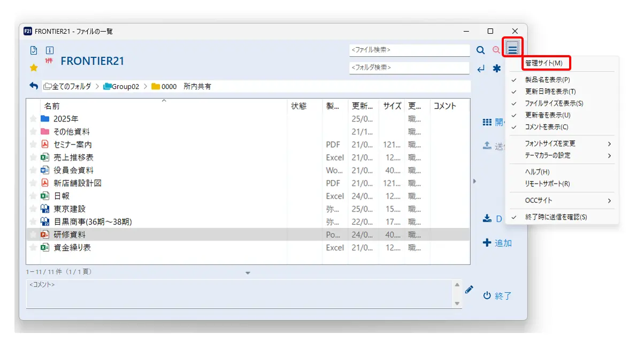Select リモートサポート(R) menu item
The height and width of the screenshot is (341, 644).
click(547, 184)
